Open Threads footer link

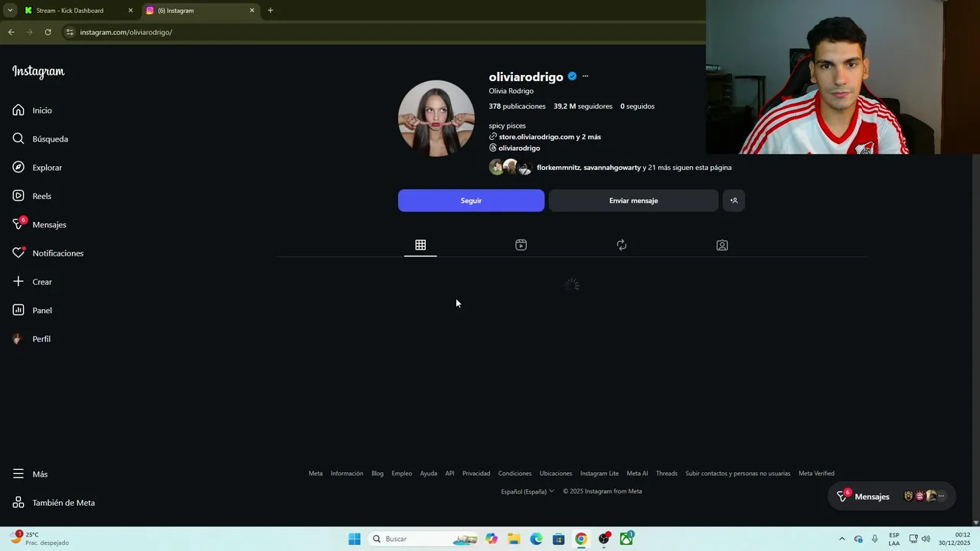point(667,474)
